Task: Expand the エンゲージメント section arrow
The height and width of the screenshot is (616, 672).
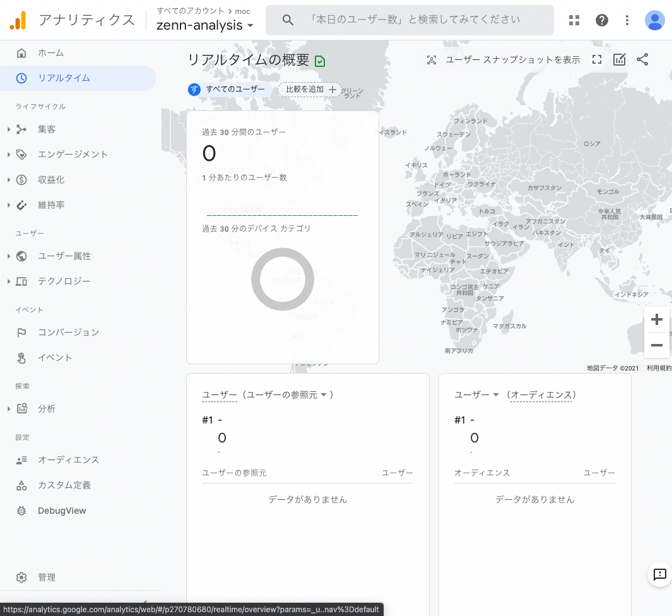Action: tap(9, 155)
